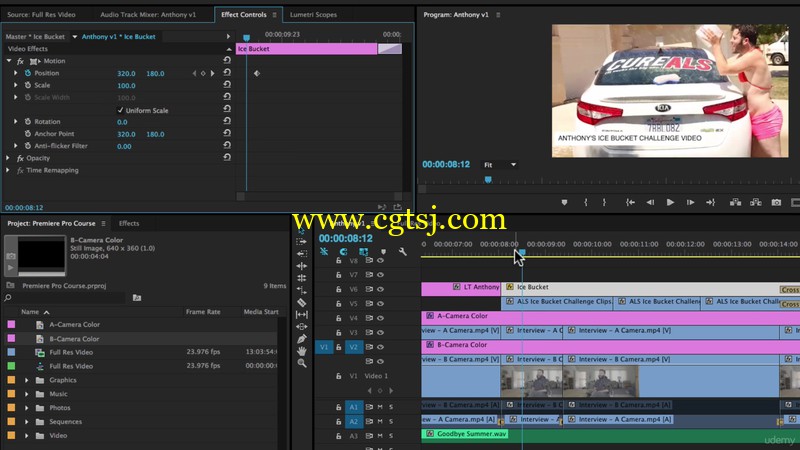Open the Fit zoom level dropdown
This screenshot has width=800, height=450.
pos(500,165)
